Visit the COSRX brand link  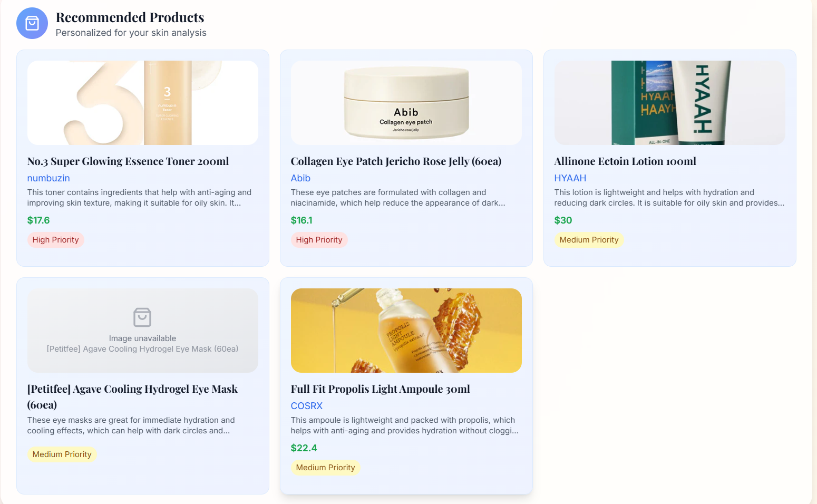tap(307, 406)
